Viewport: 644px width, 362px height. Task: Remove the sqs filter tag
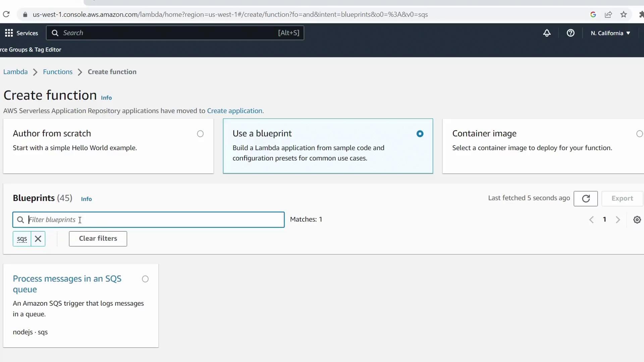point(38,239)
